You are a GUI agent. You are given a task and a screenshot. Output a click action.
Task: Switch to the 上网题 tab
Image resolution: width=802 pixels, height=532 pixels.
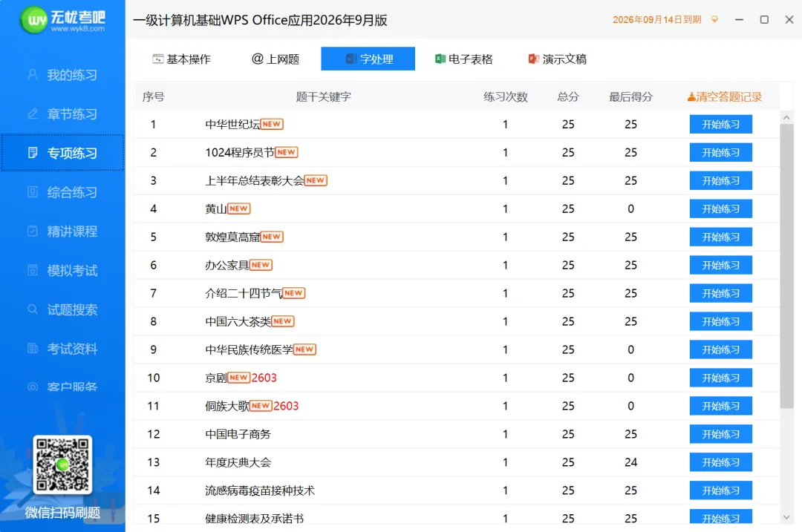point(276,59)
